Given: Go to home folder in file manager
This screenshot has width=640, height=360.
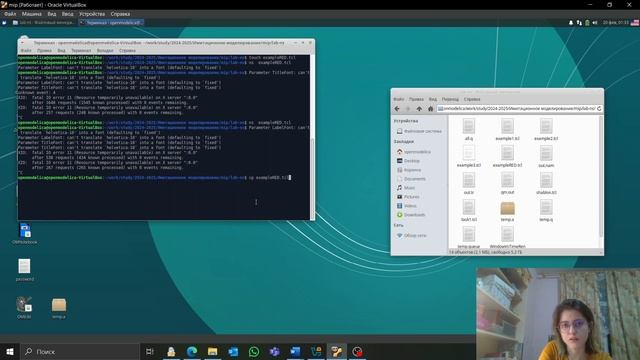Looking at the screenshot, I should (x=430, y=109).
